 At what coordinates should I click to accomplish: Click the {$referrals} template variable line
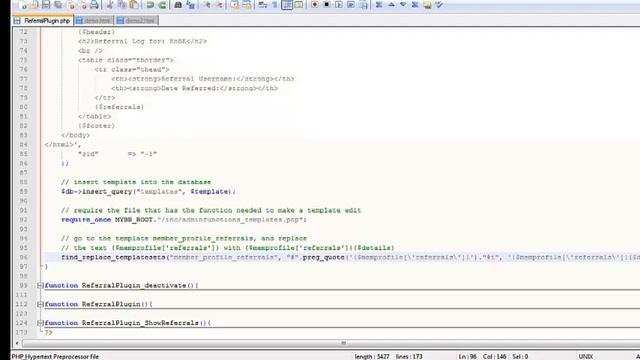point(119,107)
